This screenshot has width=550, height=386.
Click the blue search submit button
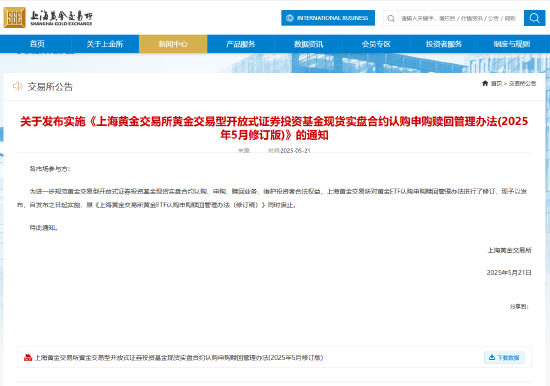point(534,18)
